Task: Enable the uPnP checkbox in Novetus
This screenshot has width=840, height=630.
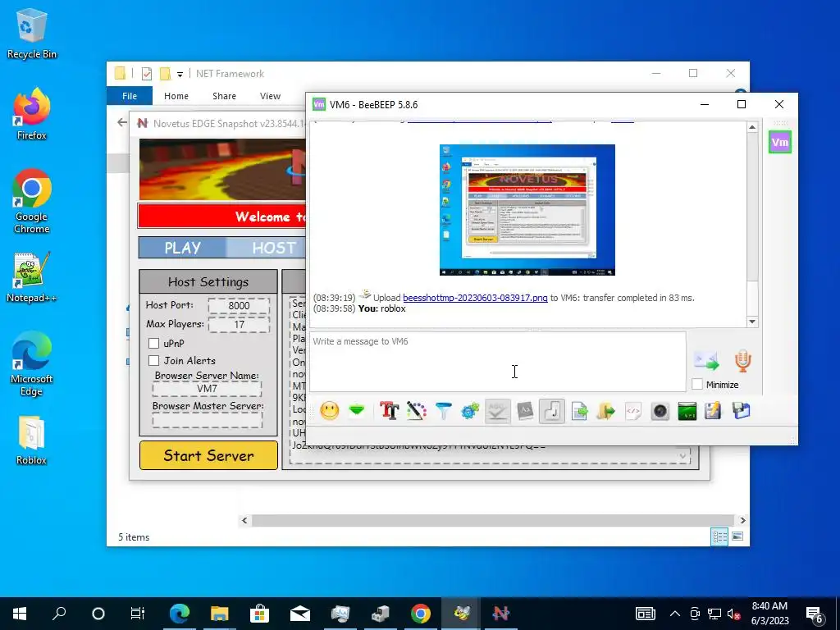Action: (x=153, y=344)
